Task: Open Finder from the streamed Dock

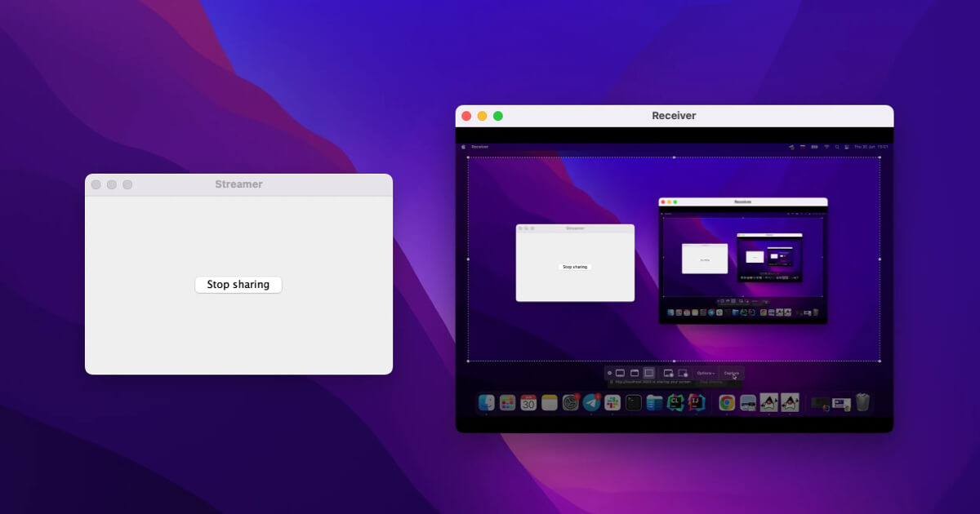Action: (486, 402)
